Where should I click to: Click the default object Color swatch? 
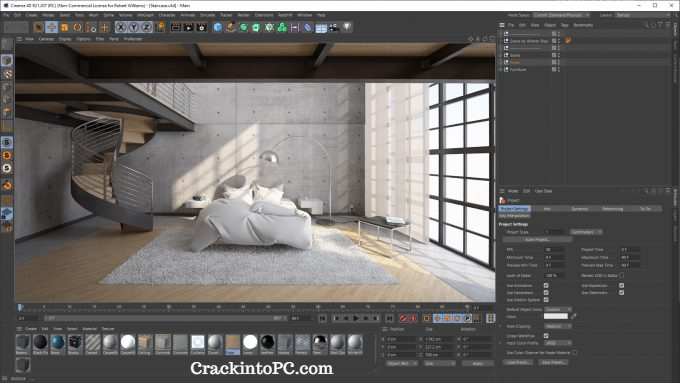556,316
